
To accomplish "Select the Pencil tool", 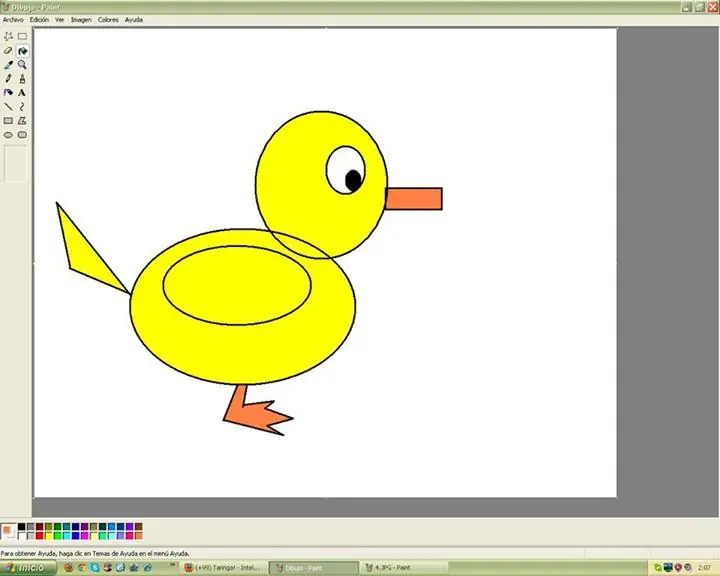I will (x=8, y=79).
